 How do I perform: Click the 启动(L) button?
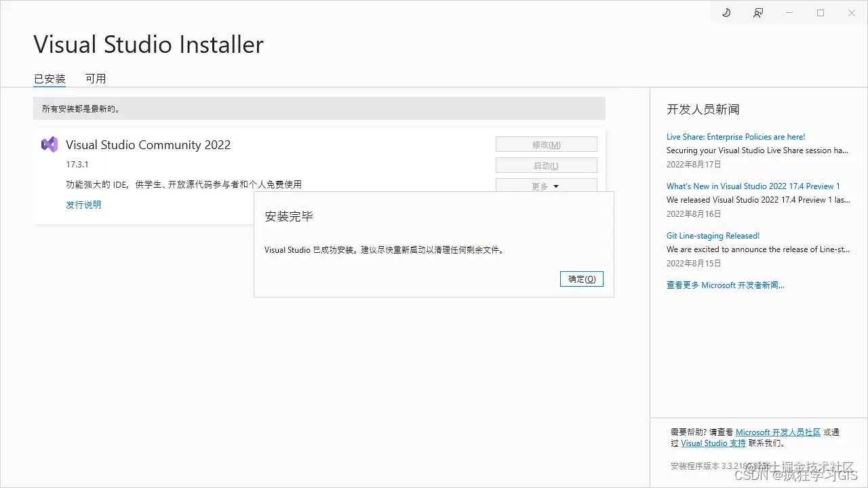tap(547, 165)
